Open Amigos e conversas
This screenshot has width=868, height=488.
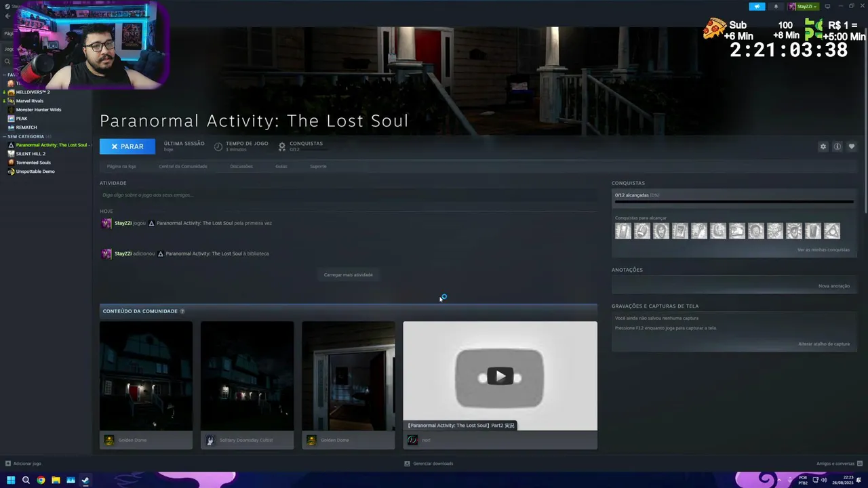coord(838,464)
